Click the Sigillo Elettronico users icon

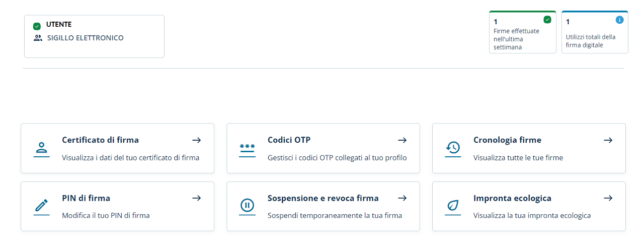point(38,38)
